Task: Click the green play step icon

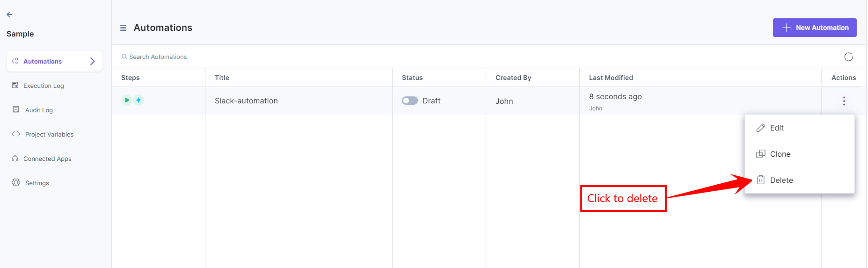Action: point(127,100)
